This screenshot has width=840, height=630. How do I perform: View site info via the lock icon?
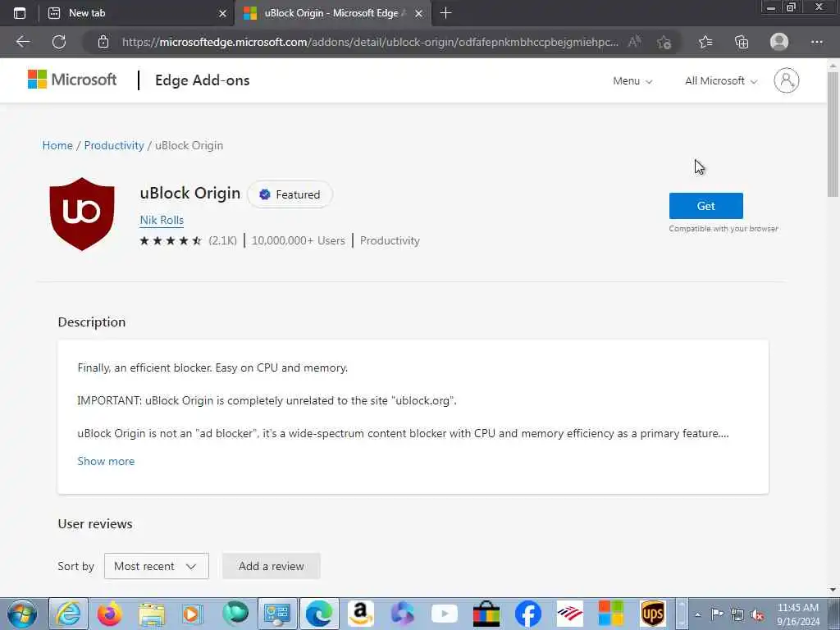tap(103, 42)
